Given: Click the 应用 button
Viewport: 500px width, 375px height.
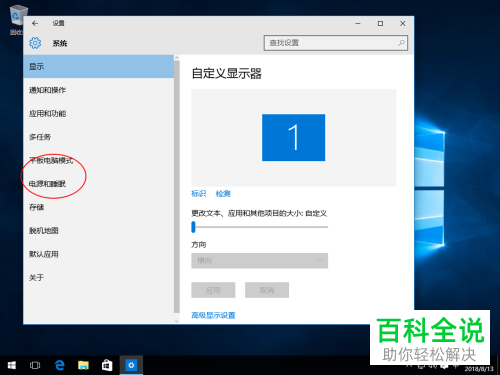Looking at the screenshot, I should (x=213, y=290).
